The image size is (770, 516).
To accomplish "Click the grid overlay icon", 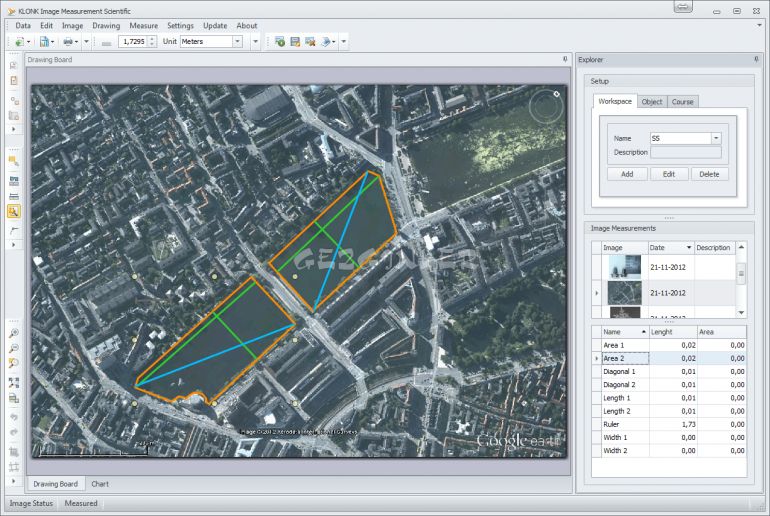I will pyautogui.click(x=14, y=466).
